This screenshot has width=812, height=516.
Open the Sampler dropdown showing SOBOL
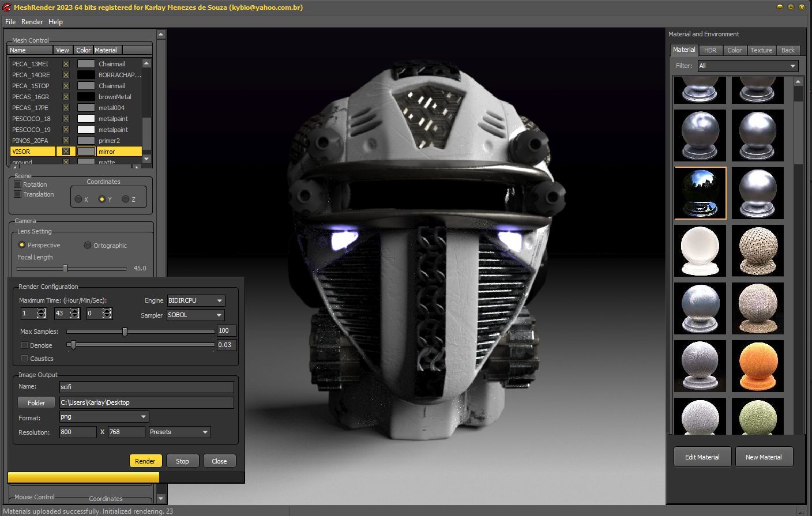point(195,315)
